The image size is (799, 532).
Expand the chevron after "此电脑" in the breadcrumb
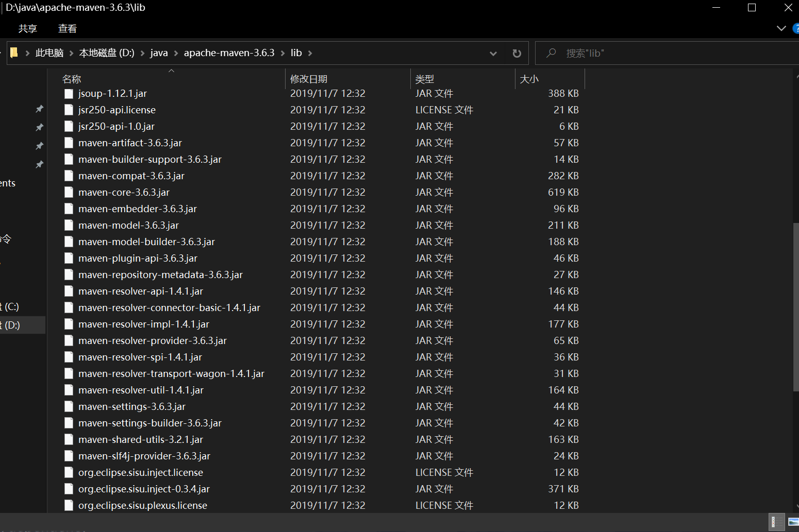[71, 53]
